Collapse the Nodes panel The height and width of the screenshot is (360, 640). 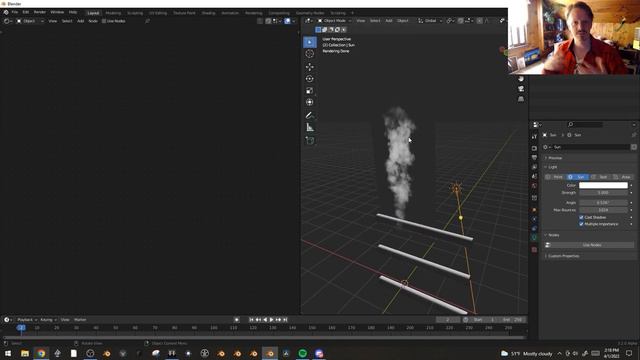[x=552, y=235]
